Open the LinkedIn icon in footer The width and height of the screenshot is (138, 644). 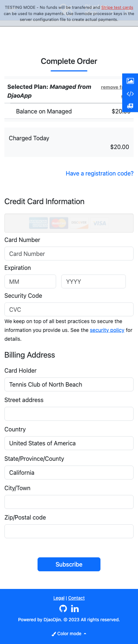pos(75,608)
